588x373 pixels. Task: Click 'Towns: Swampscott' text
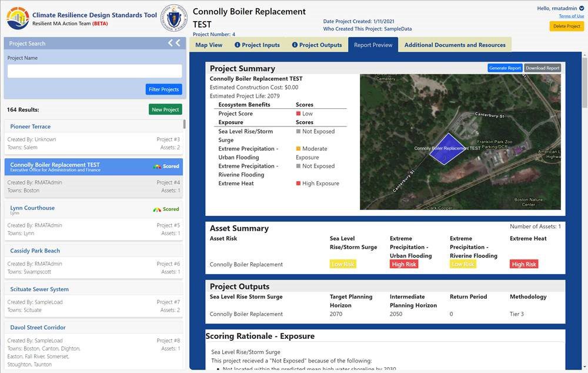(x=29, y=272)
